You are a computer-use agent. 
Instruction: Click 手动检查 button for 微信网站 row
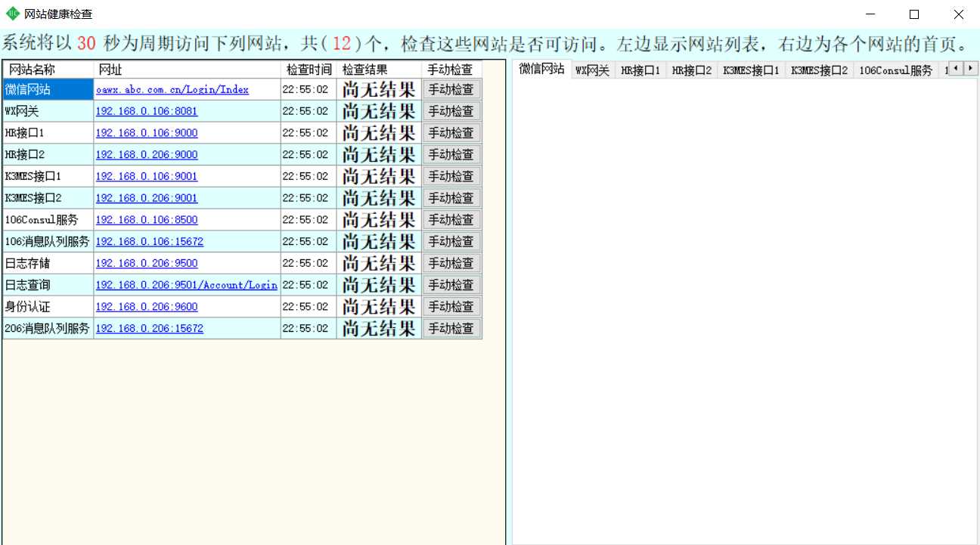451,89
